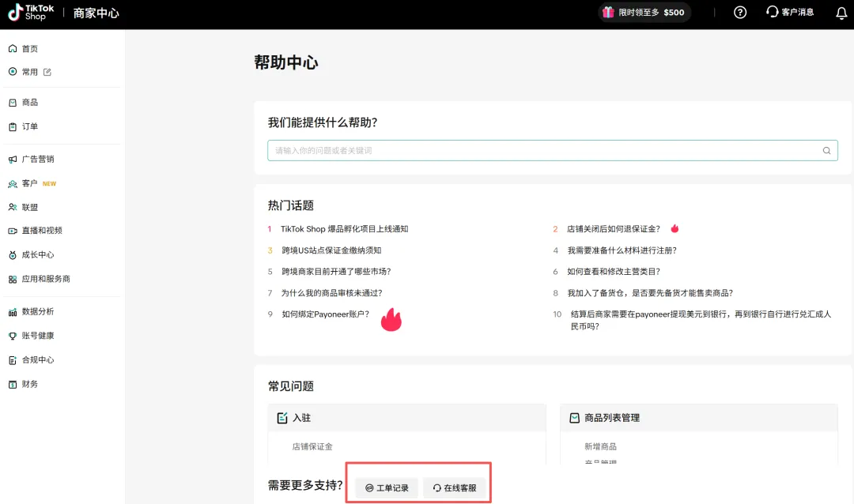Click the 在线客服 button
This screenshot has height=504, width=854.
(455, 488)
